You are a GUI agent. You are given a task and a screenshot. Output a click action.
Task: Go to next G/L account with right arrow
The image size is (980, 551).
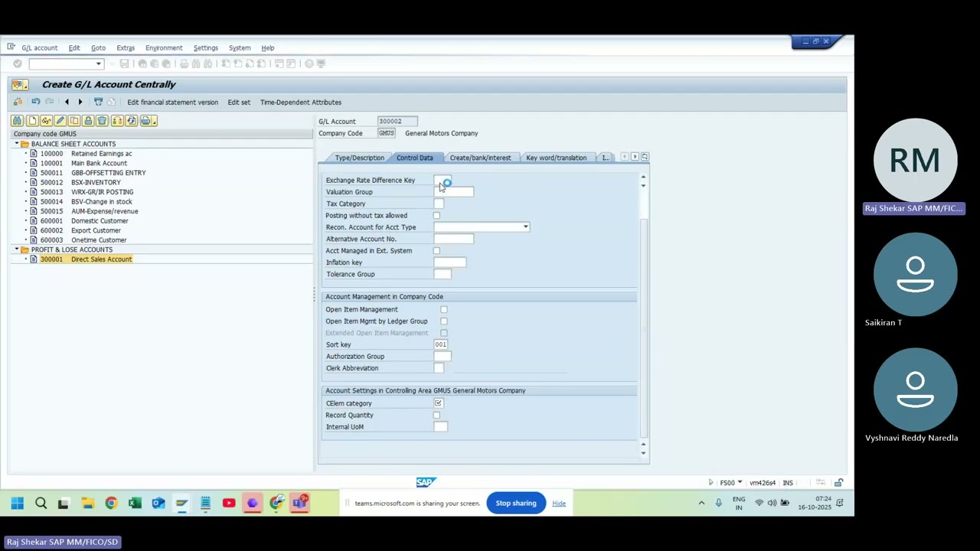pos(80,102)
